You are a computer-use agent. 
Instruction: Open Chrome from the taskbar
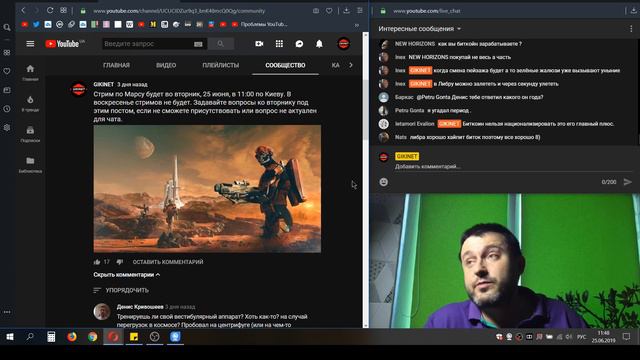(93, 337)
